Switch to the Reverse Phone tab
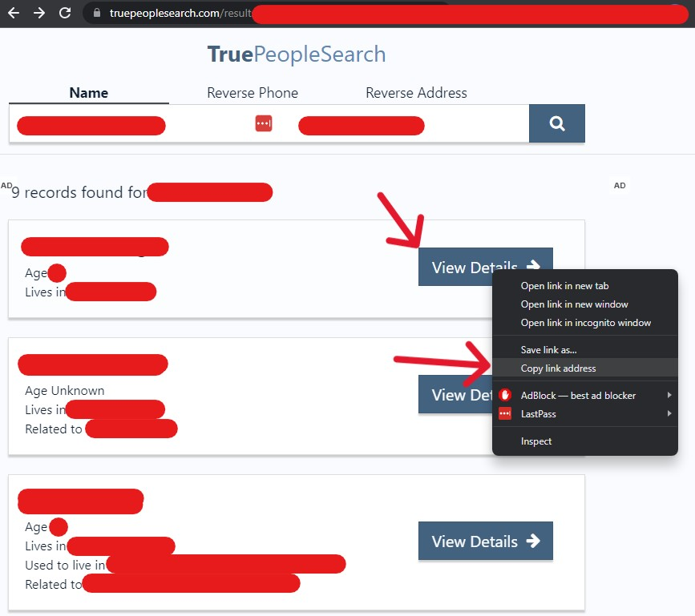The width and height of the screenshot is (695, 616). coord(253,93)
